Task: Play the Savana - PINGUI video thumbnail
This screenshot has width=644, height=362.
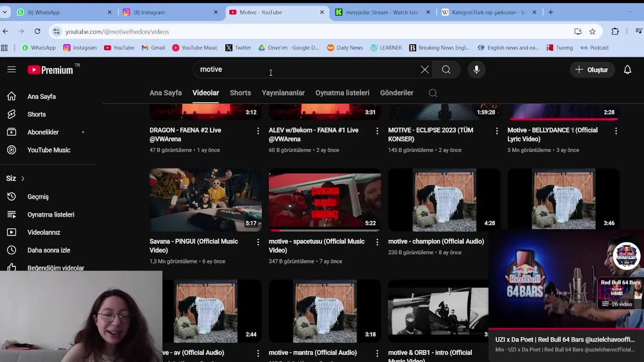Action: coord(205,200)
